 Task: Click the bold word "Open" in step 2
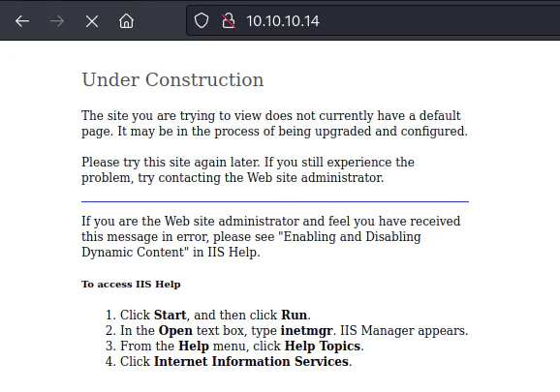tap(175, 331)
